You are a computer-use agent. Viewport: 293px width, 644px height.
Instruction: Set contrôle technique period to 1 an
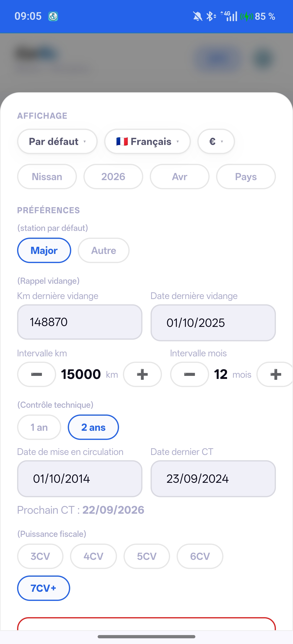point(39,427)
